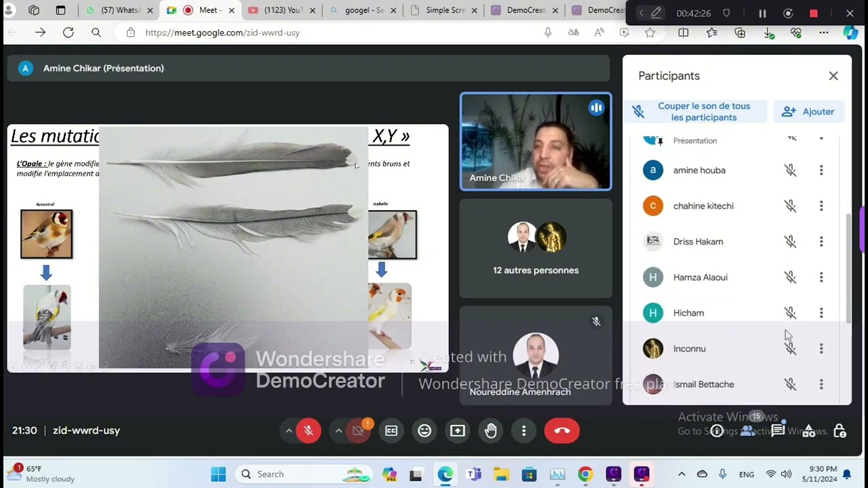Viewport: 868px width, 488px height.
Task: Mute amine houba's microphone
Action: tap(791, 170)
